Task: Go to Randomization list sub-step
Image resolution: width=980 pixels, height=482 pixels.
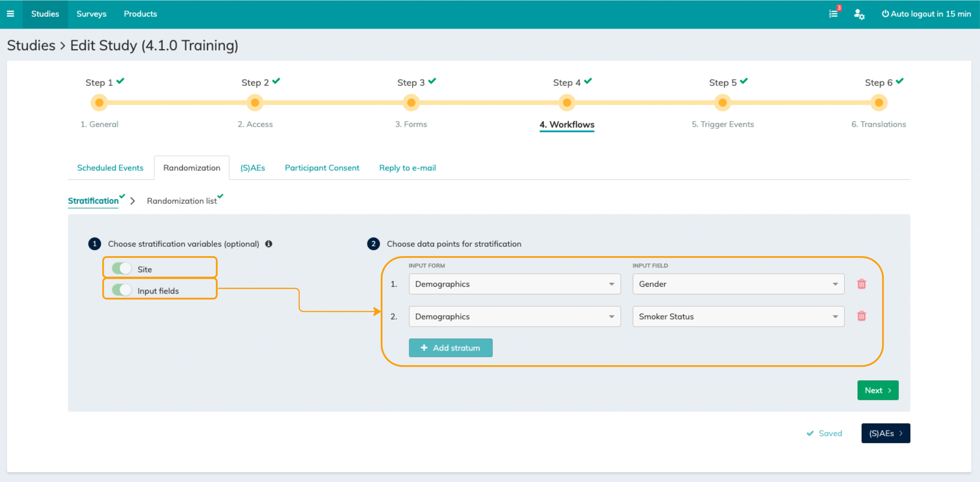Action: [x=182, y=201]
